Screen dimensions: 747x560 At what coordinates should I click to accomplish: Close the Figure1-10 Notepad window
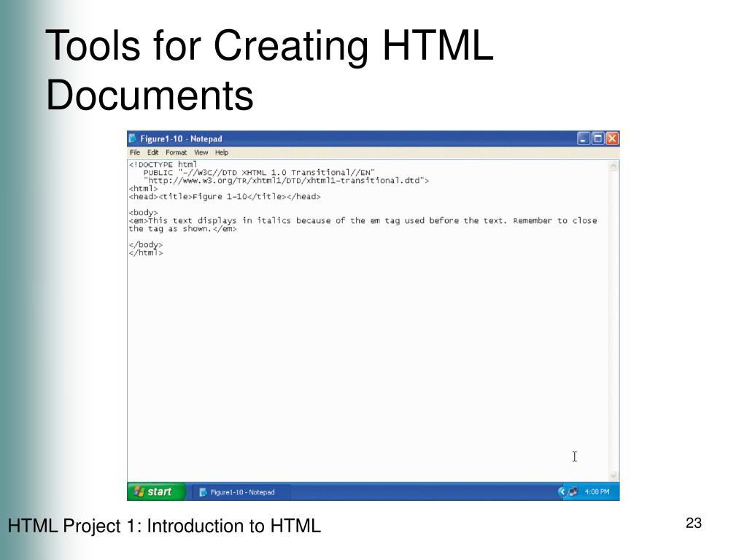[612, 139]
